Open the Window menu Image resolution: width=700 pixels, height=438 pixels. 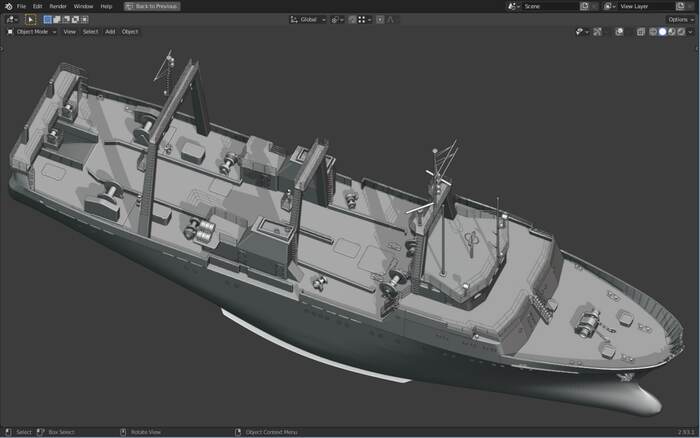coord(83,6)
